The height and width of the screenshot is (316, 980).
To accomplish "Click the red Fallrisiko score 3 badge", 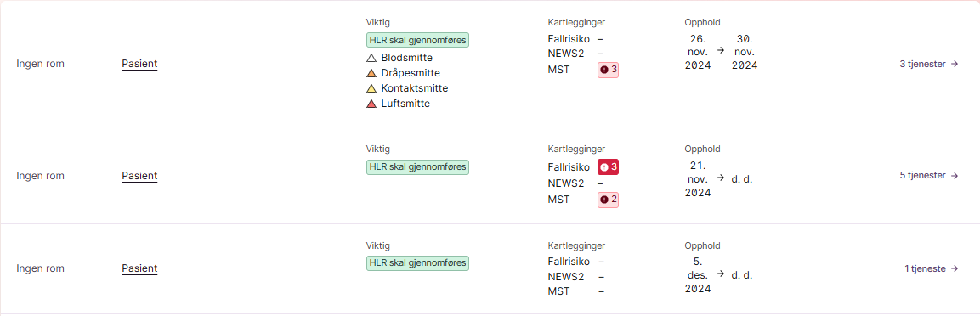I will click(608, 166).
